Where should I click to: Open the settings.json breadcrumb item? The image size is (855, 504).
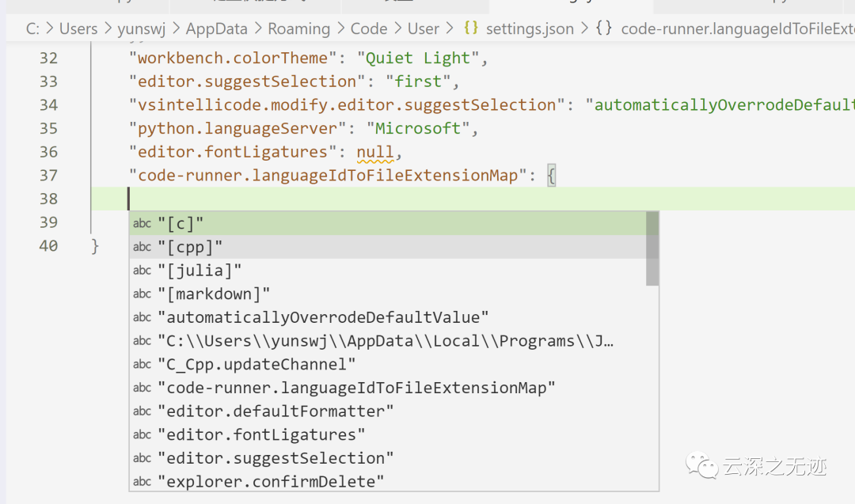[529, 28]
